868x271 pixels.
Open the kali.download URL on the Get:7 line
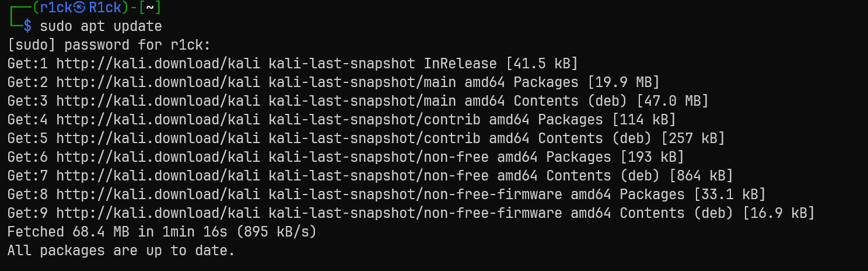coord(157,176)
